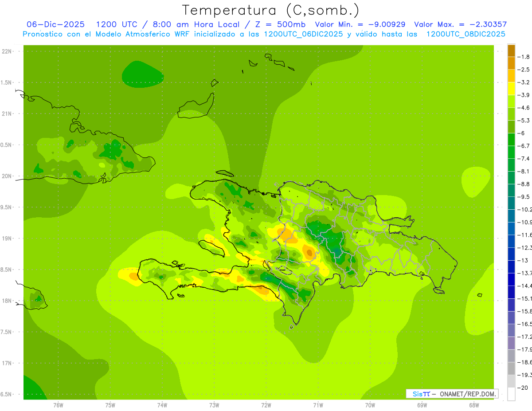Click the yellow swatch between -3.2 and -3.9
This screenshot has height=411, width=532.
[511, 89]
